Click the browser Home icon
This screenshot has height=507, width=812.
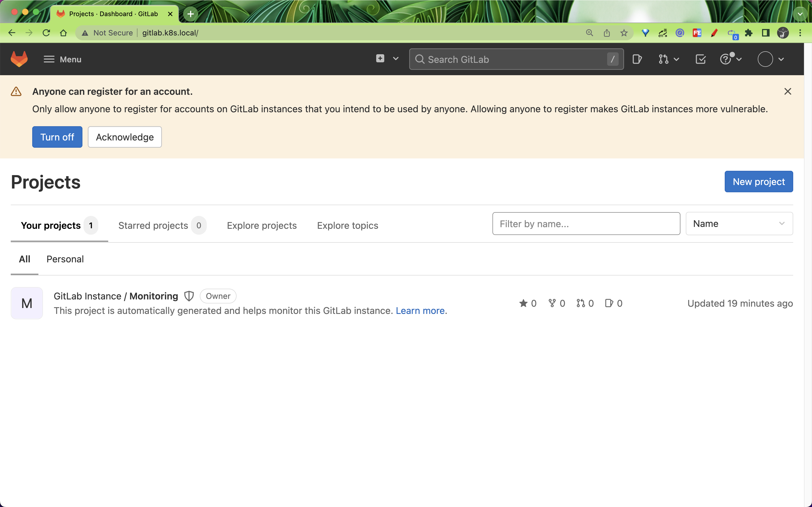tap(63, 33)
